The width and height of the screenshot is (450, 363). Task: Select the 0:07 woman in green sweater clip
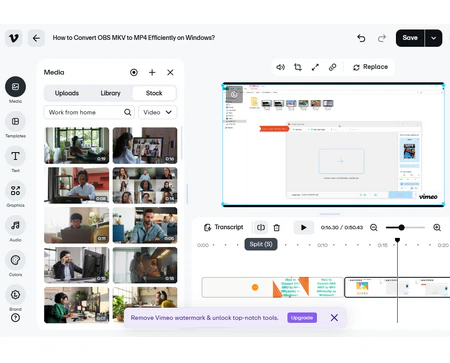tap(77, 305)
